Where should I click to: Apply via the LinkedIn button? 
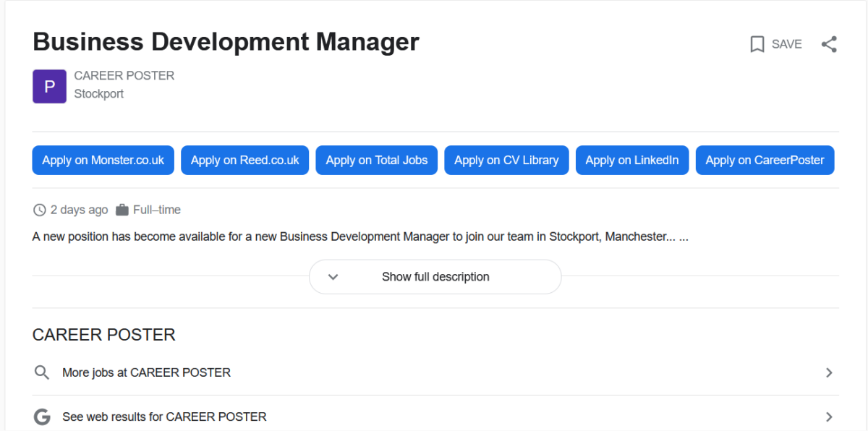click(x=631, y=161)
